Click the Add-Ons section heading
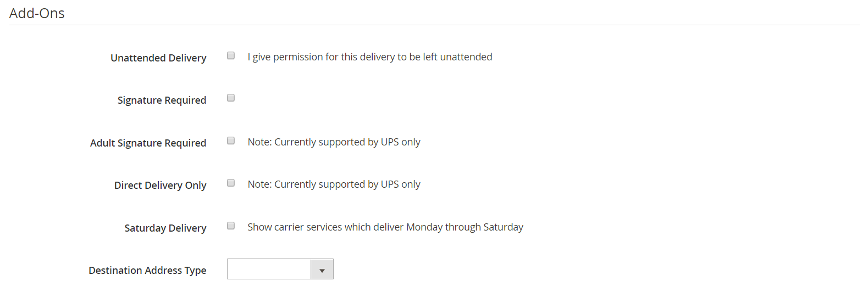This screenshot has width=868, height=292. [x=37, y=13]
